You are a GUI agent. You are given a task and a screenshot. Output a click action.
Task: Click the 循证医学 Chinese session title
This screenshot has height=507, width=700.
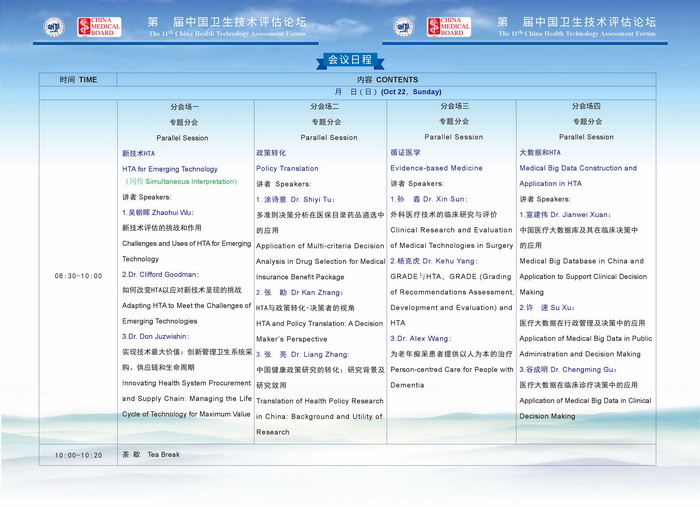pos(405,153)
